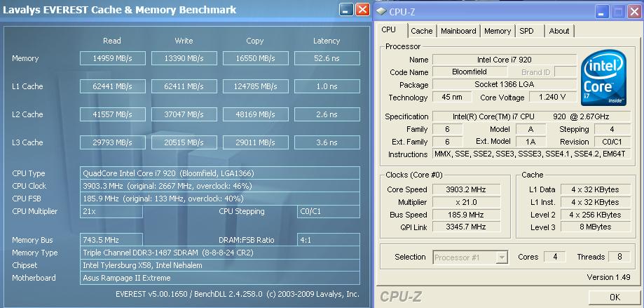
Task: Click the Multiplier x 21.0 field in CPU-Z
Action: coord(466,202)
